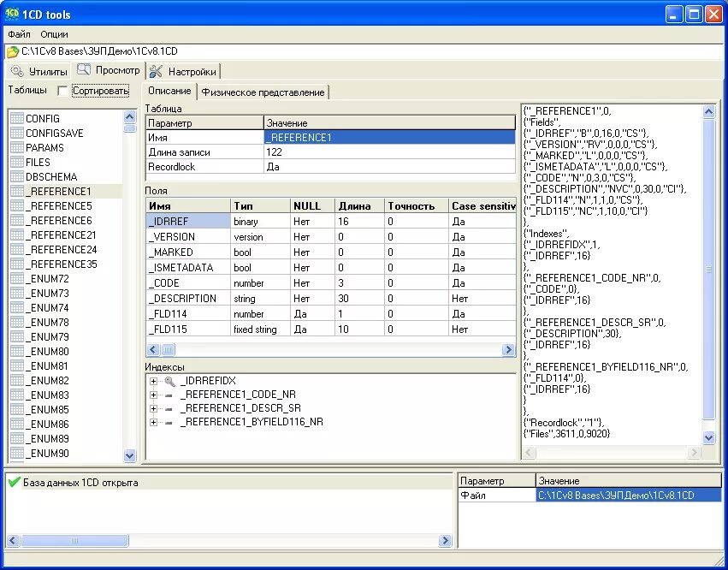
Task: Switch to Физическое представление tab
Action: tap(263, 92)
